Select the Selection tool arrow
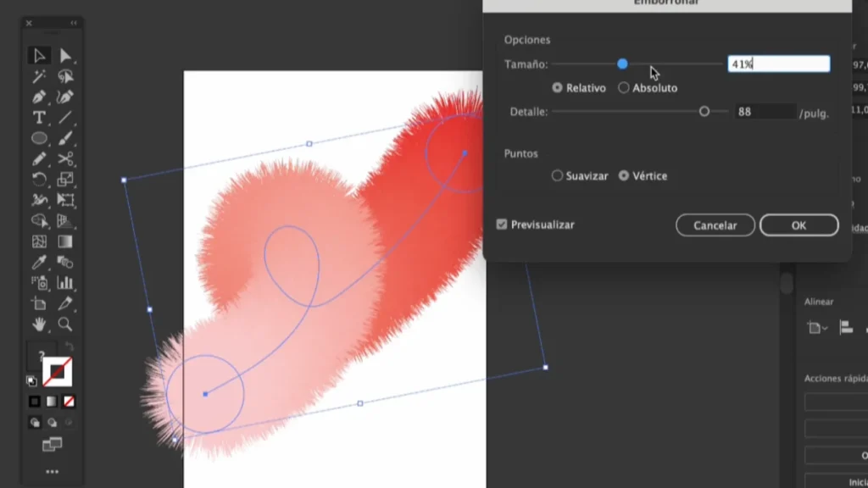This screenshot has height=488, width=868. [39, 56]
